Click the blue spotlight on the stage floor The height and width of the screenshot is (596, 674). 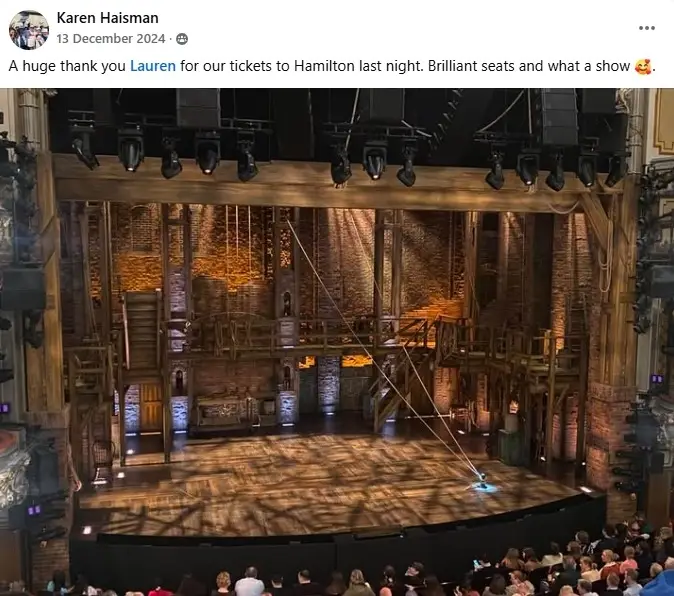click(x=484, y=487)
